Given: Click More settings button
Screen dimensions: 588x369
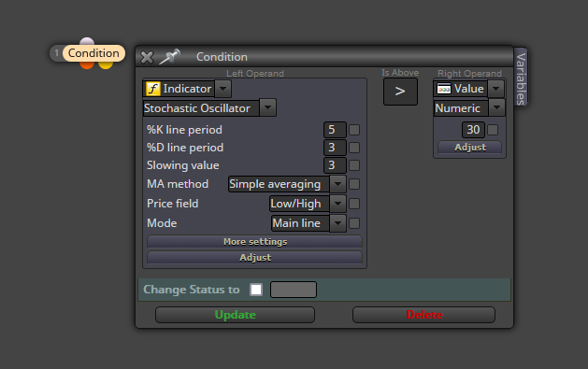Looking at the screenshot, I should pyautogui.click(x=254, y=242).
